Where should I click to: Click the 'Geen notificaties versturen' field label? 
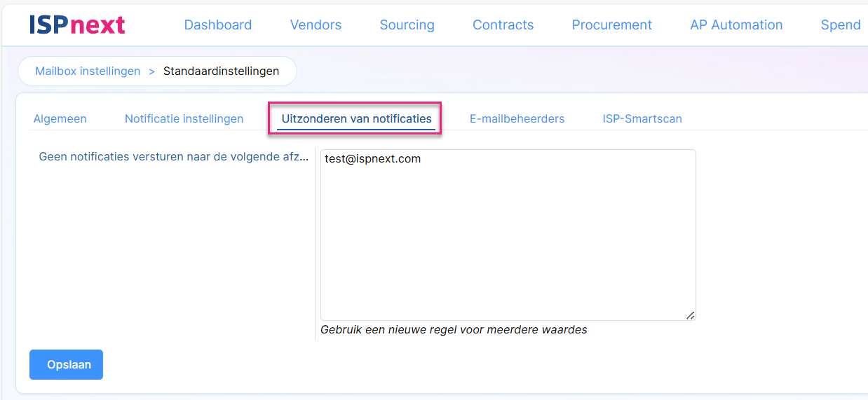[173, 157]
